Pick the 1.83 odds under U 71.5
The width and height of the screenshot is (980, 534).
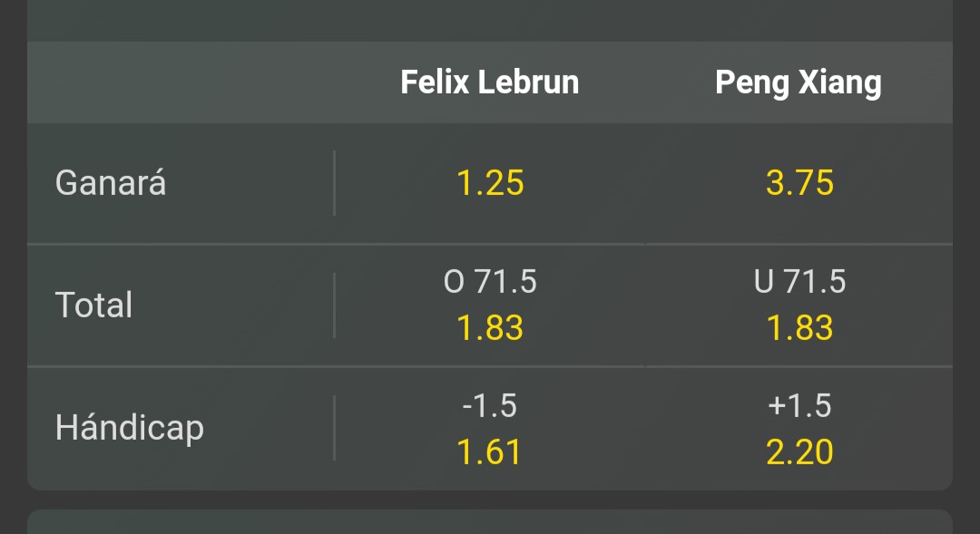(x=799, y=328)
